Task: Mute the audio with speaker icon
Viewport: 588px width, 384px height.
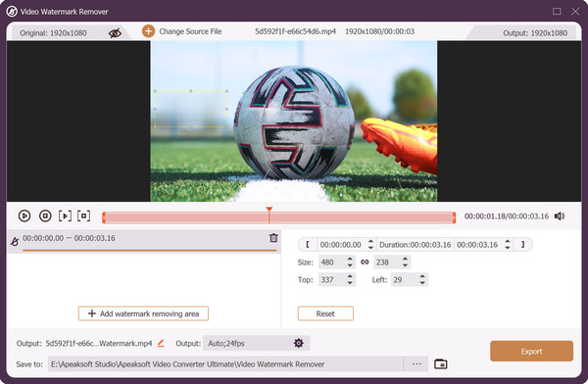Action: click(560, 216)
